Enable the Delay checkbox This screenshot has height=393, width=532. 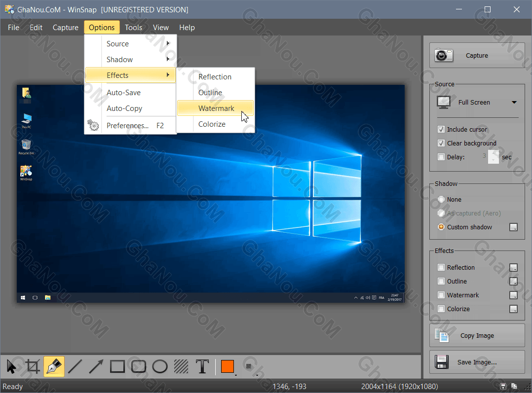[x=441, y=157]
